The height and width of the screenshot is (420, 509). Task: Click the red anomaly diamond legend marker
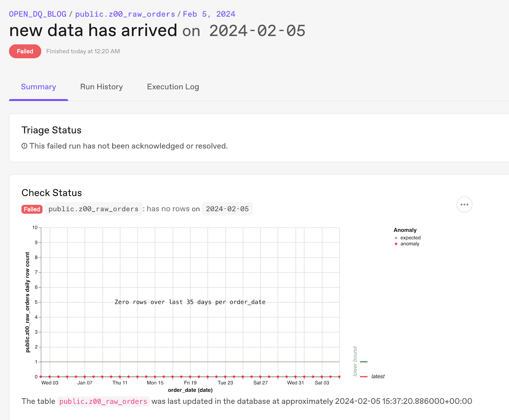(396, 244)
